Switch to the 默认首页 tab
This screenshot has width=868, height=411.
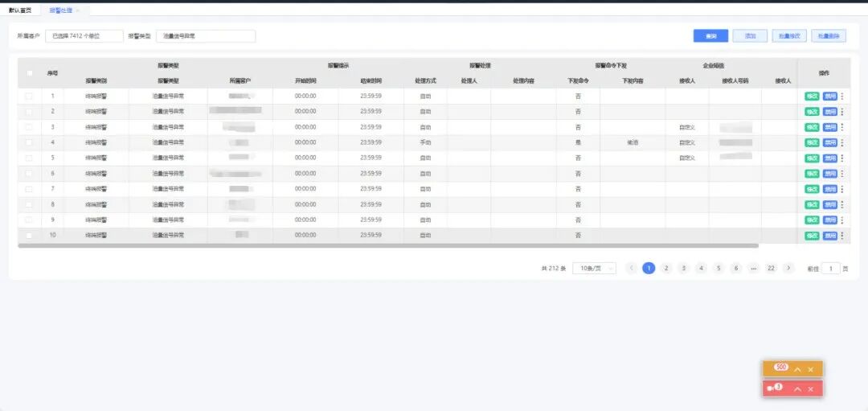pos(20,10)
